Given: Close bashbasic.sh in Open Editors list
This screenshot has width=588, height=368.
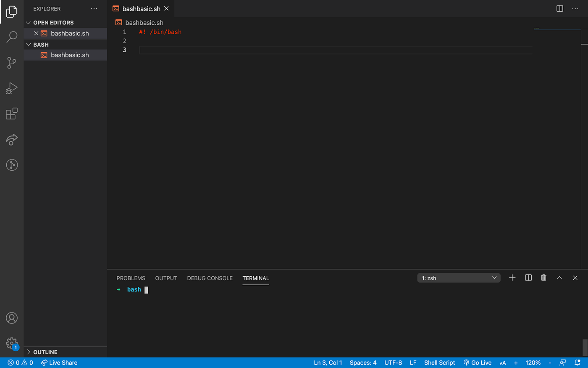Looking at the screenshot, I should point(36,33).
